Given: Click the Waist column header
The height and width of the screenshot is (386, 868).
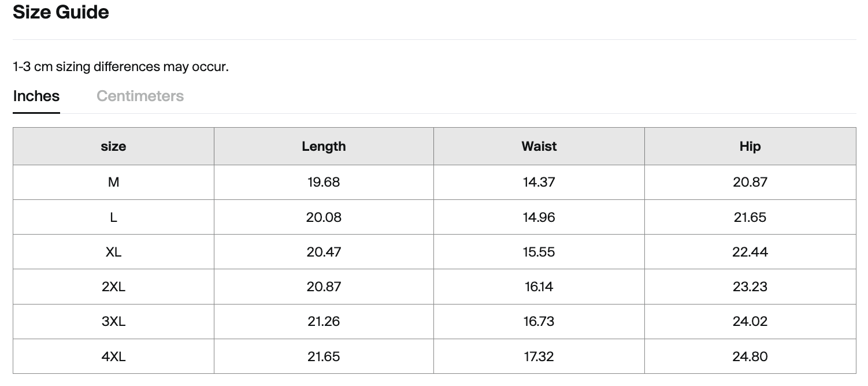Looking at the screenshot, I should 539,146.
